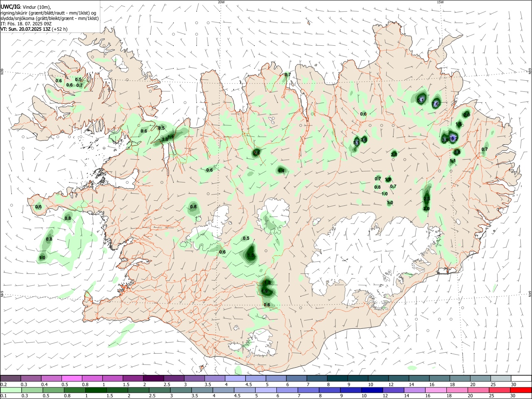532x399 pixels.
Task: Click the dark navy 10–12 rain legend swatch
Action: (x=371, y=390)
